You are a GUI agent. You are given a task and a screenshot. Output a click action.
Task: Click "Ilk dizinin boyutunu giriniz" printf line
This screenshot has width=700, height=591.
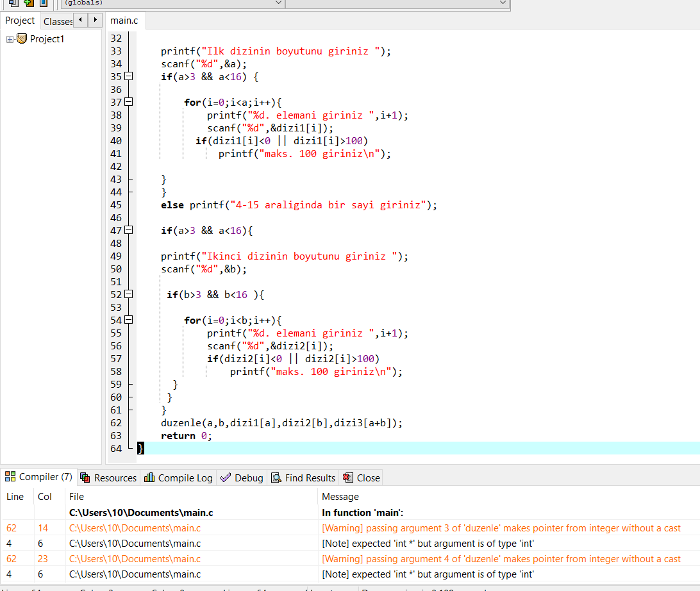(x=276, y=51)
